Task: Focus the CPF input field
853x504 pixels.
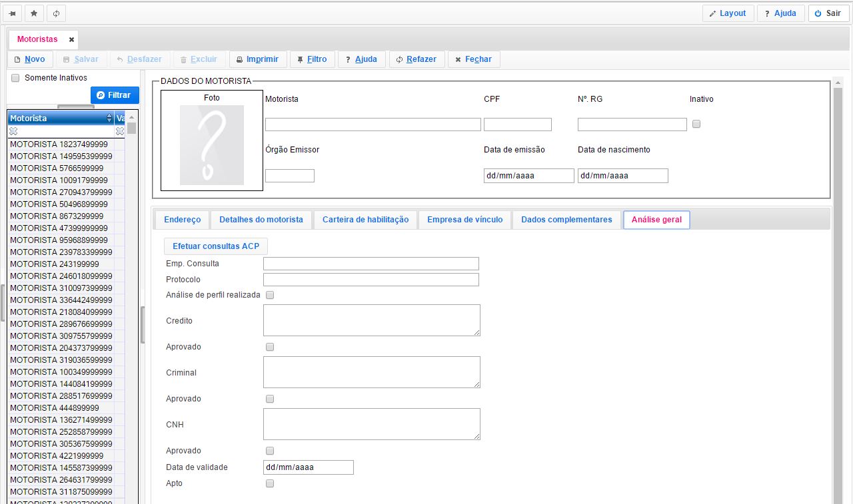Action: [x=518, y=125]
